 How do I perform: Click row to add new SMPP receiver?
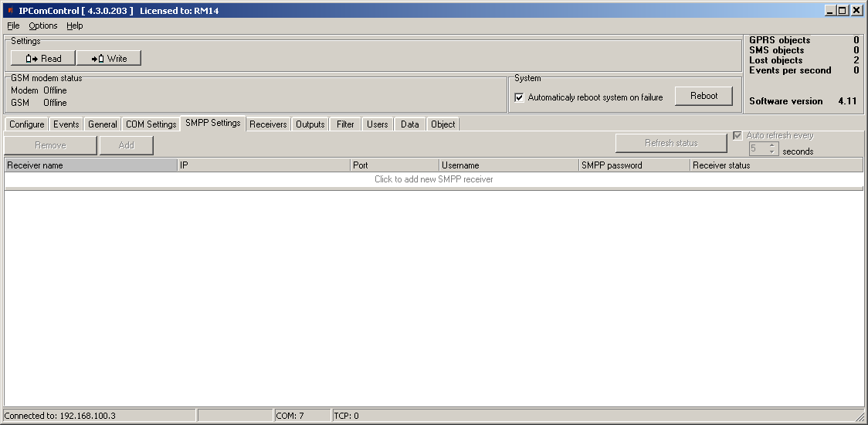(x=433, y=179)
